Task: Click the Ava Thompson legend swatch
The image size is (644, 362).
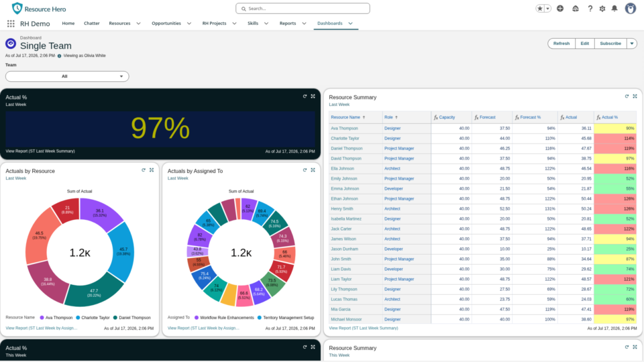Action: pos(42,318)
